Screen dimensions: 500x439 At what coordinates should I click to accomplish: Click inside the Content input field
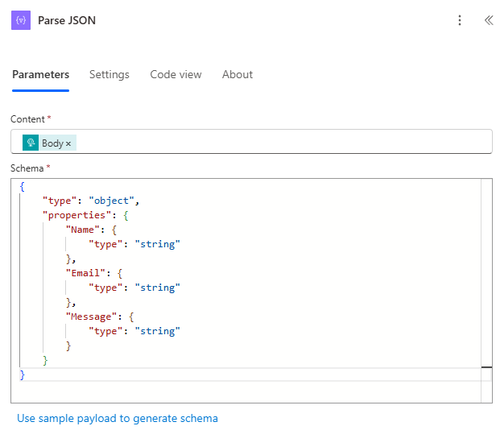pos(251,142)
